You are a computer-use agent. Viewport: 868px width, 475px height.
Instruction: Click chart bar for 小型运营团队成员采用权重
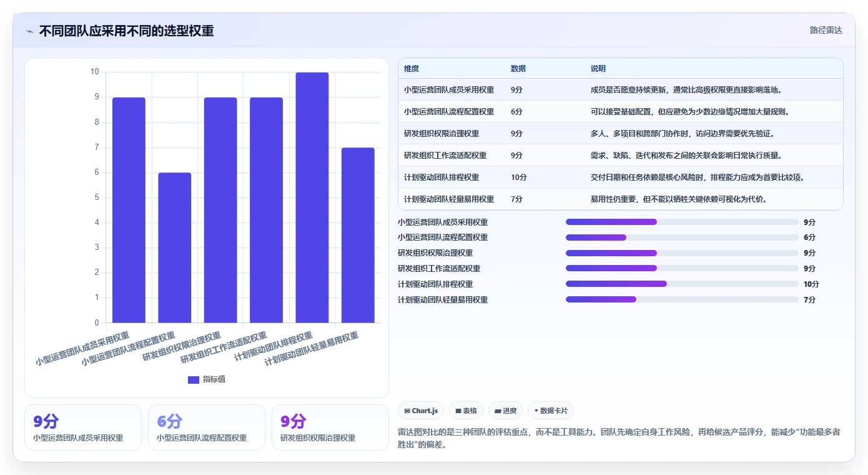[129, 210]
